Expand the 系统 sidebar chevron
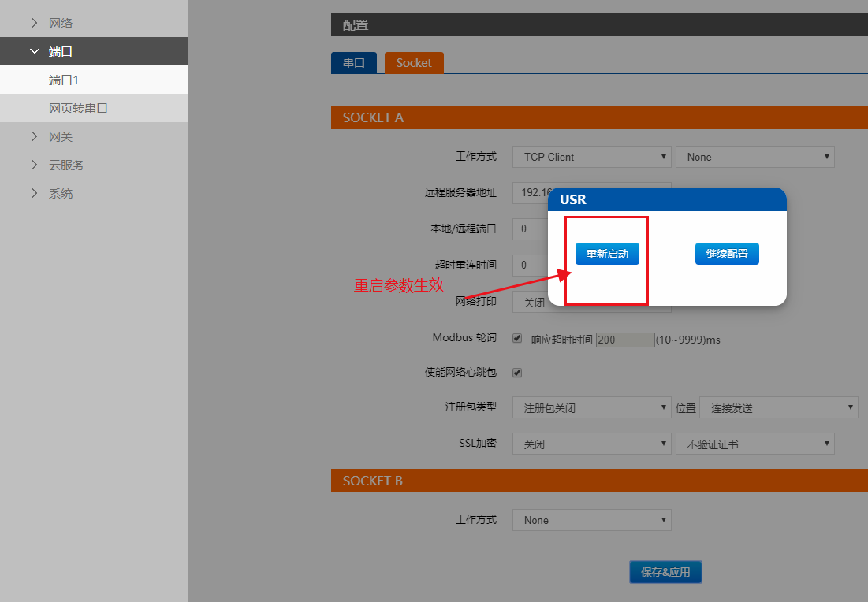 pyautogui.click(x=34, y=193)
